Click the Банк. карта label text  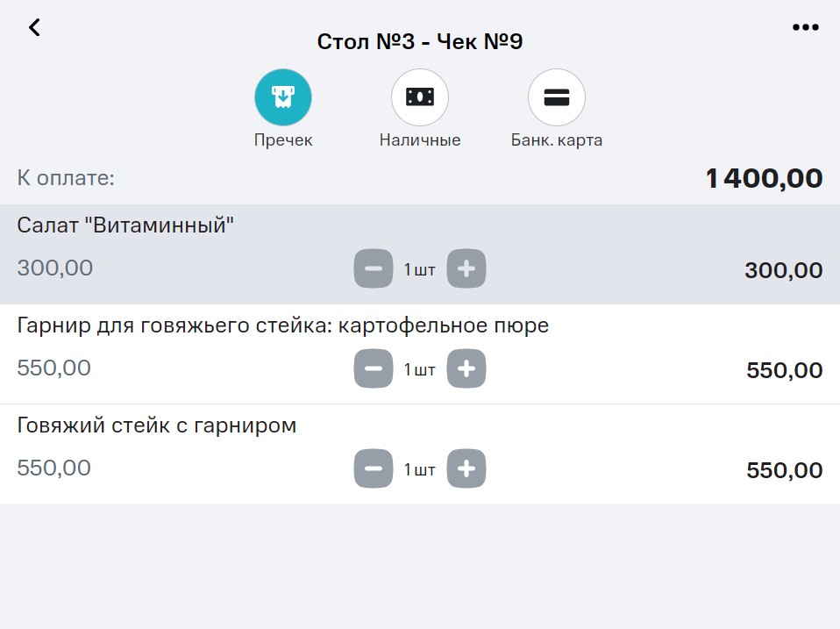tap(557, 140)
